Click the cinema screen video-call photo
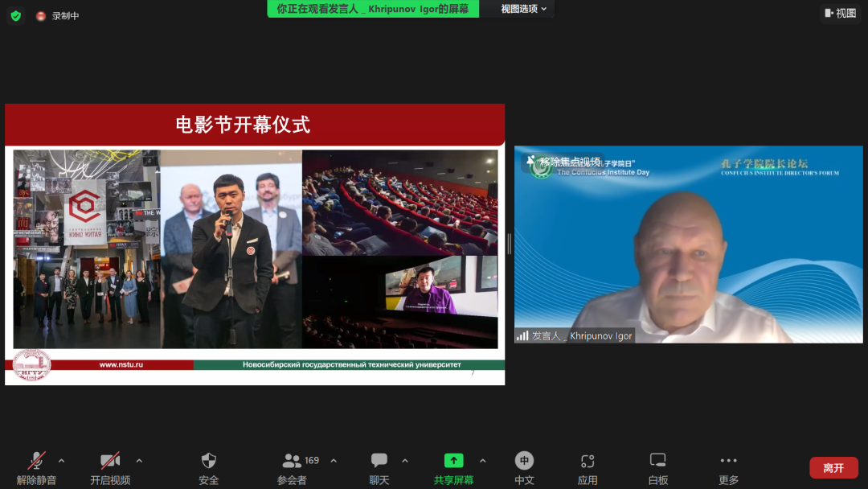868x489 pixels. pyautogui.click(x=399, y=302)
